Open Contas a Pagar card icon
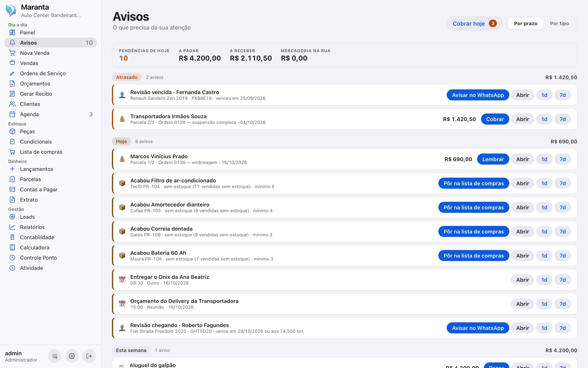Image resolution: width=588 pixels, height=368 pixels. click(x=12, y=189)
